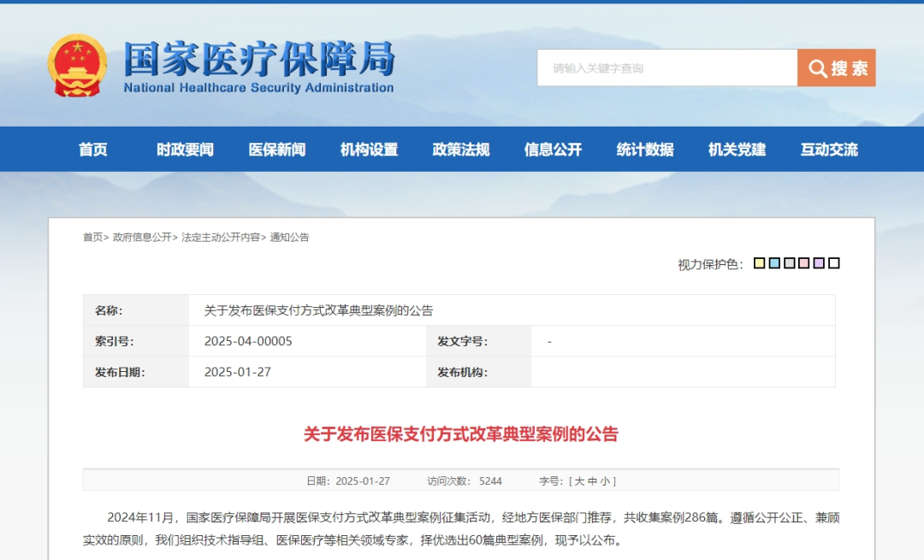This screenshot has height=560, width=924.
Task: Open the 机关党建 nav item
Action: (x=737, y=150)
